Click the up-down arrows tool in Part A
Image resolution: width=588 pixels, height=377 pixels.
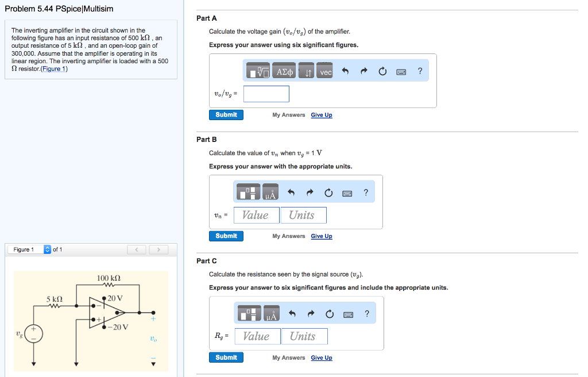[307, 71]
